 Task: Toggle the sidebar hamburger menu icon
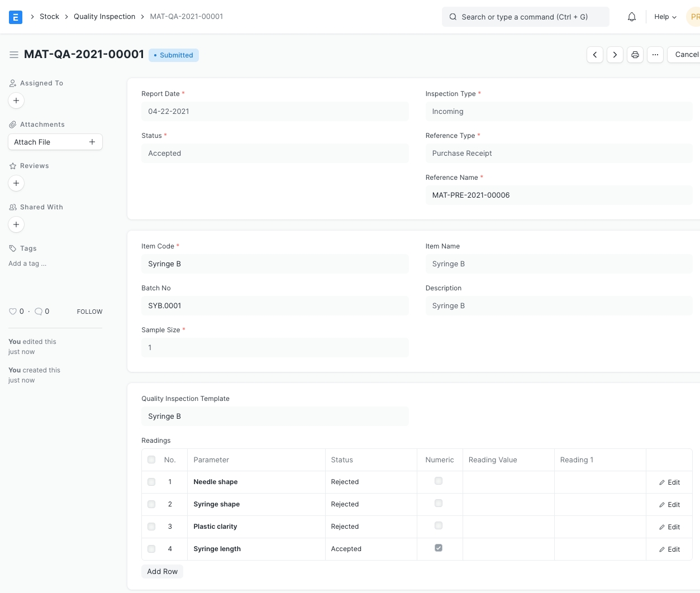click(x=14, y=55)
